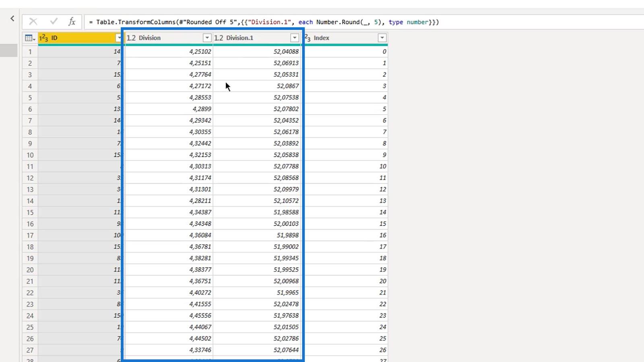Click Division.1 cell 52,04088
This screenshot has width=644, height=362.
(257, 51)
